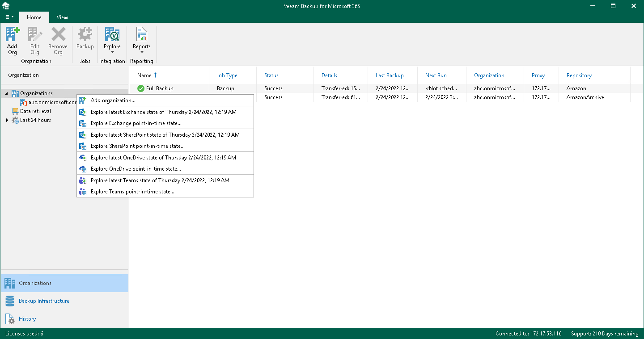The image size is (644, 339).
Task: Open the History navigation pane
Action: tap(64, 319)
